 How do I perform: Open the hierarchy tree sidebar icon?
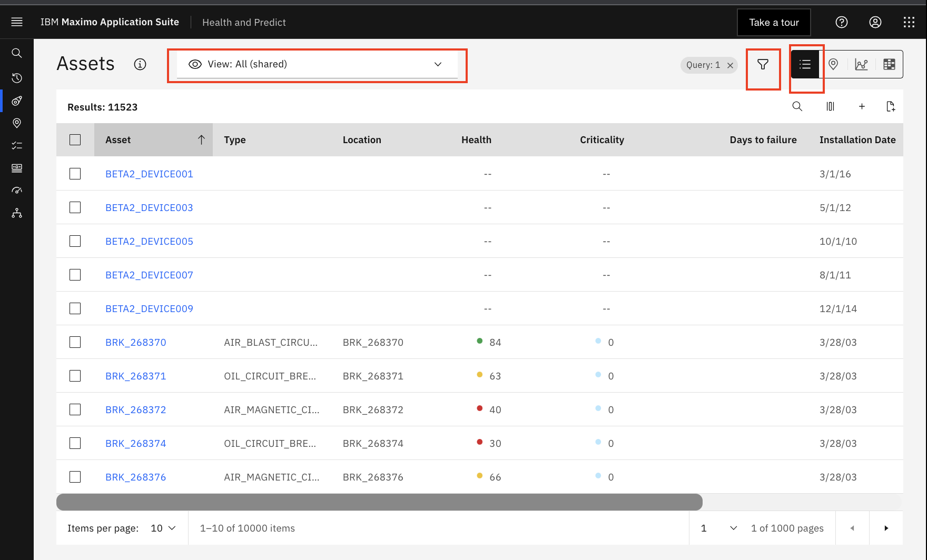(x=17, y=213)
